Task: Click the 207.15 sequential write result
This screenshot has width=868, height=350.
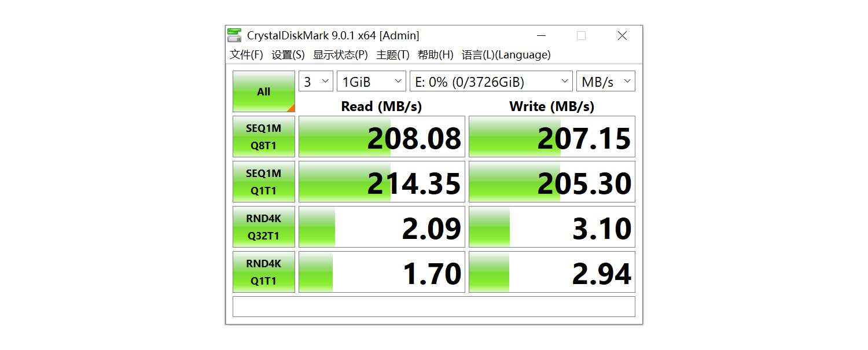Action: pos(552,137)
